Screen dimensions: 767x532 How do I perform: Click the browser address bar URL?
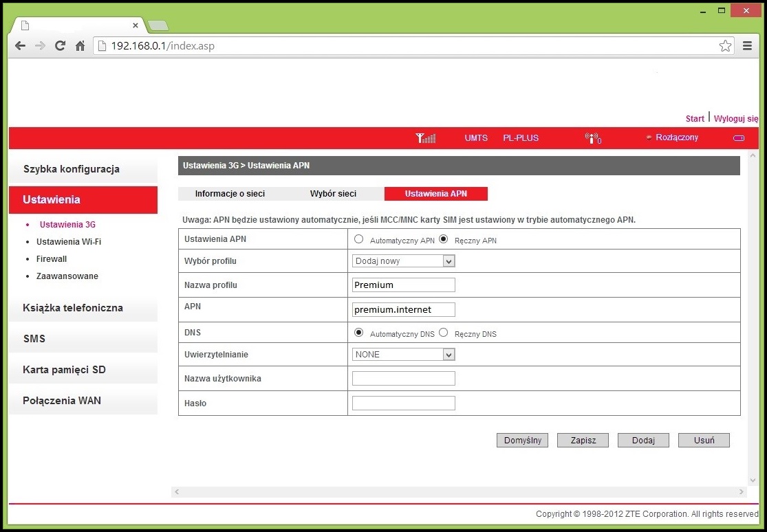pyautogui.click(x=162, y=46)
